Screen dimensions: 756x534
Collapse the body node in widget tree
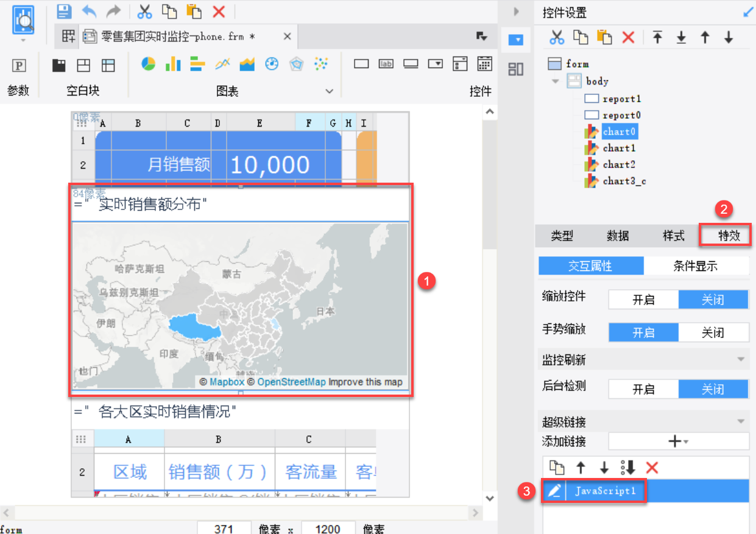pyautogui.click(x=555, y=81)
